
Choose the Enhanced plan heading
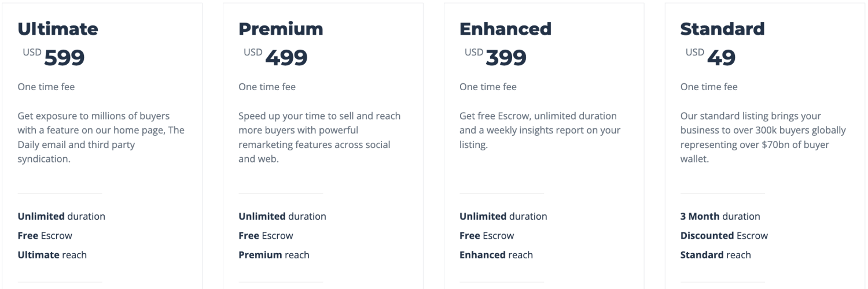505,29
